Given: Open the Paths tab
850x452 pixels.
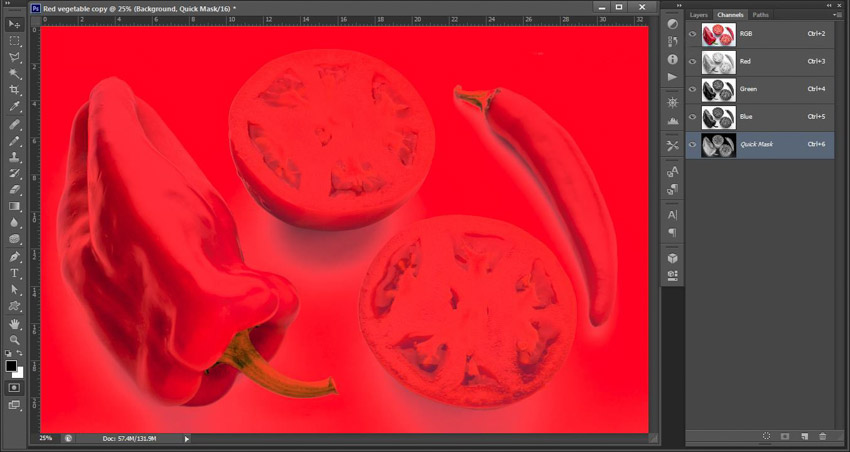Looking at the screenshot, I should coord(761,15).
